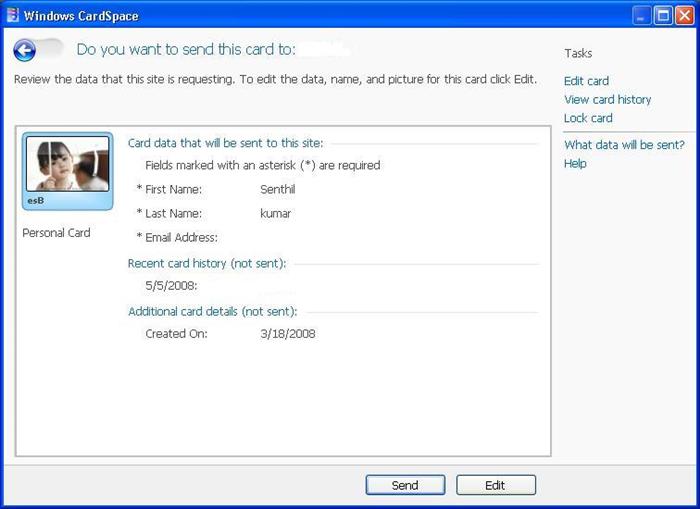Click the '* Last Name:' label

point(169,213)
